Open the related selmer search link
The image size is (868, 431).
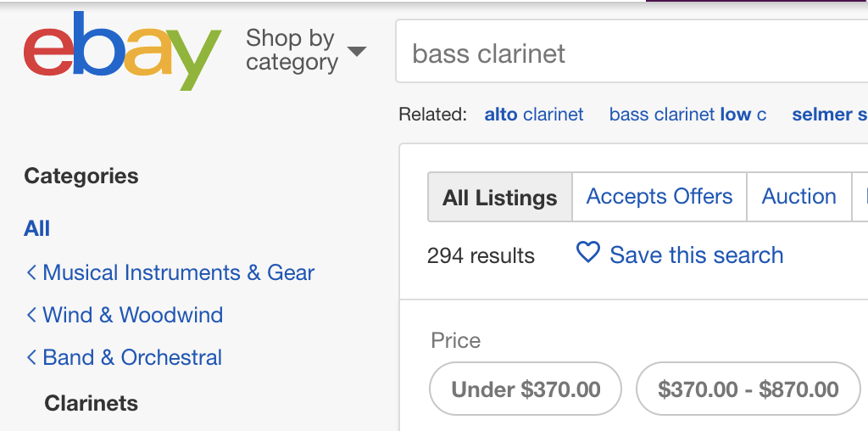tap(828, 115)
